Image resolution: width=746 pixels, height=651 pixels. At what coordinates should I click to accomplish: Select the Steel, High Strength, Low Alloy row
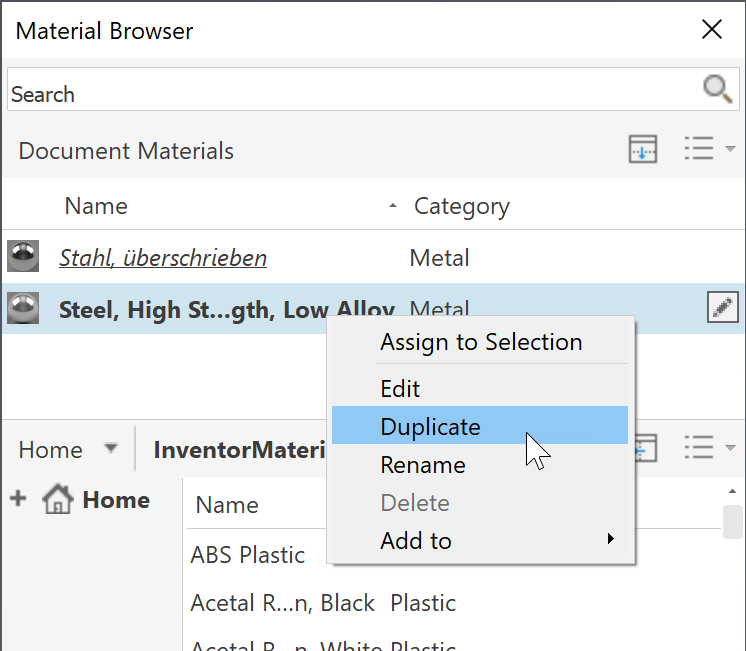pyautogui.click(x=373, y=308)
